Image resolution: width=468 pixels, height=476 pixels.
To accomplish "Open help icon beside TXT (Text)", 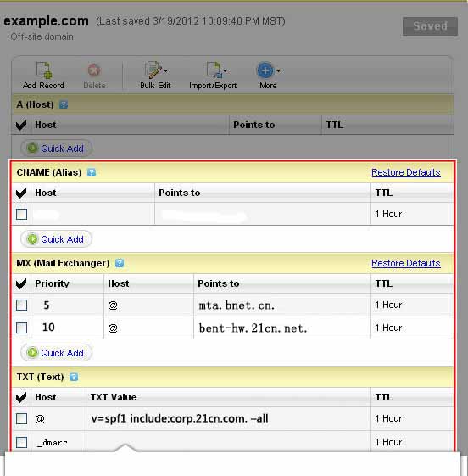I will (74, 377).
